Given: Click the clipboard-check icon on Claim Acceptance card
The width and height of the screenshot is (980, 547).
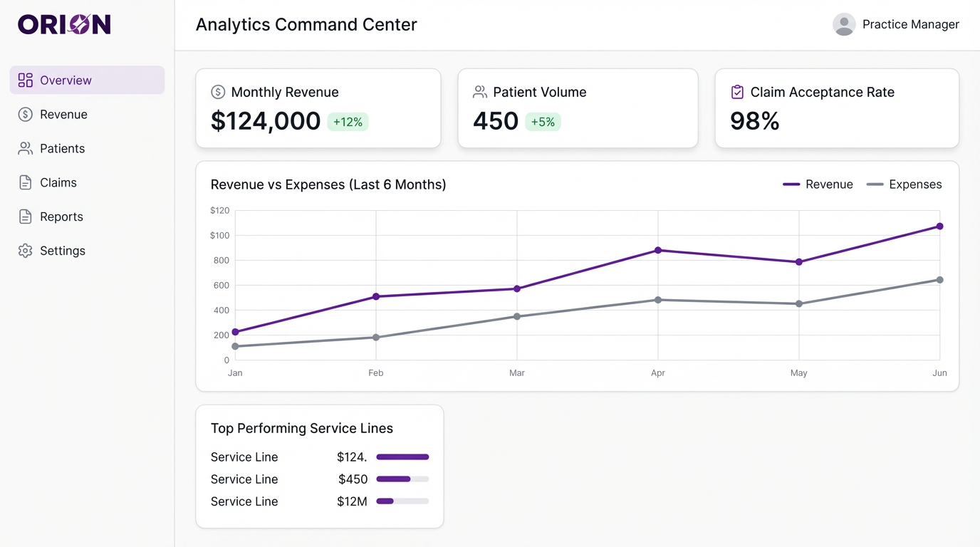Looking at the screenshot, I should (x=737, y=92).
